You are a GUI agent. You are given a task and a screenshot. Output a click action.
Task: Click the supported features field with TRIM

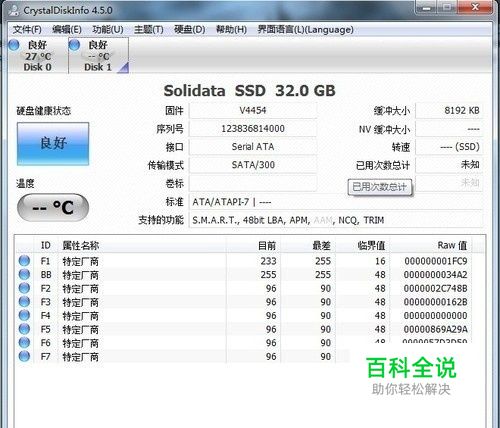pos(336,220)
